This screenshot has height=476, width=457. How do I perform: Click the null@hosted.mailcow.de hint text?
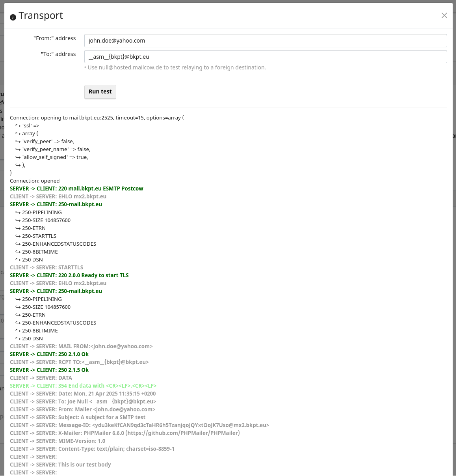point(175,67)
